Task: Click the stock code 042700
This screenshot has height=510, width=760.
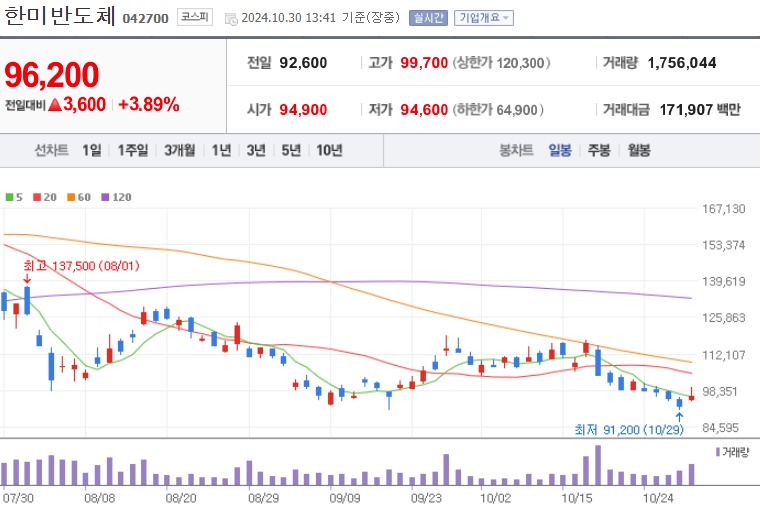Action: point(145,18)
